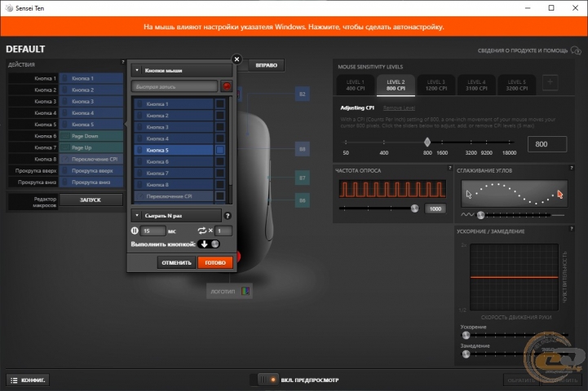The width and height of the screenshot is (588, 391).
Task: Open assignment for Кнопка 2 in actions
Action: coord(91,90)
